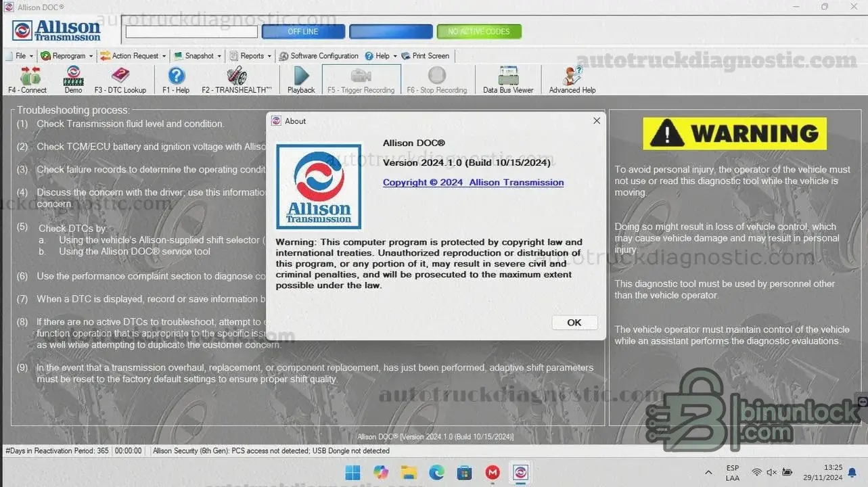Launch F2 - TRANSHEALTH from the toolbar

[x=237, y=80]
